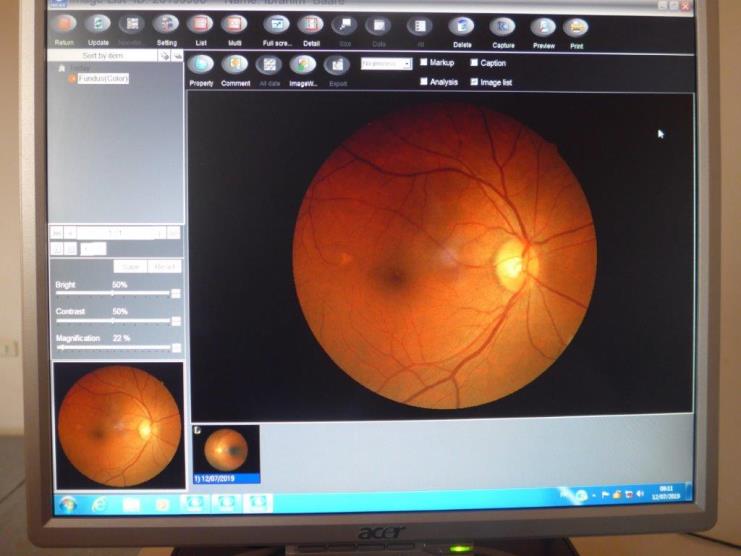The height and width of the screenshot is (556, 741).
Task: Enable the Caption checkbox
Action: 474,63
